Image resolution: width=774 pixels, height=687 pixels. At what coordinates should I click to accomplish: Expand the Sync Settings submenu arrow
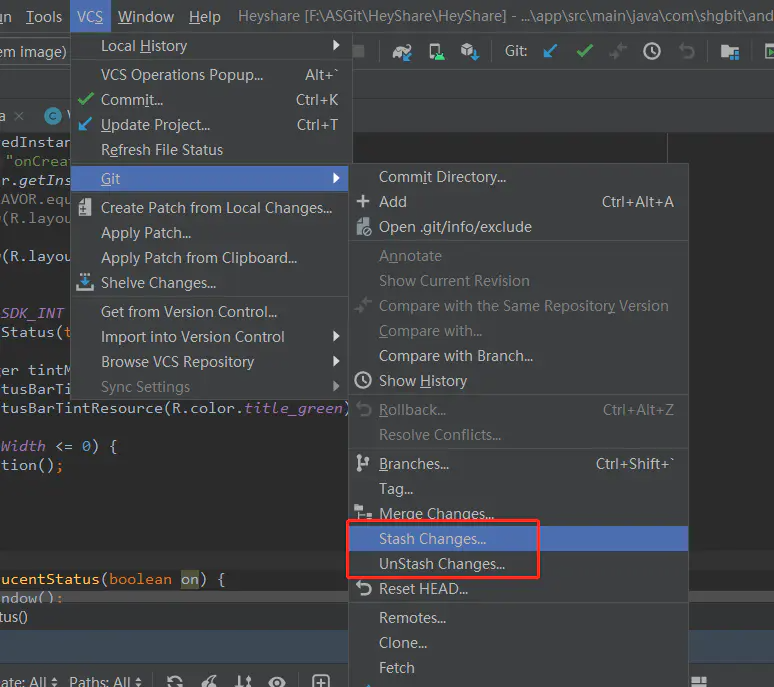click(336, 386)
